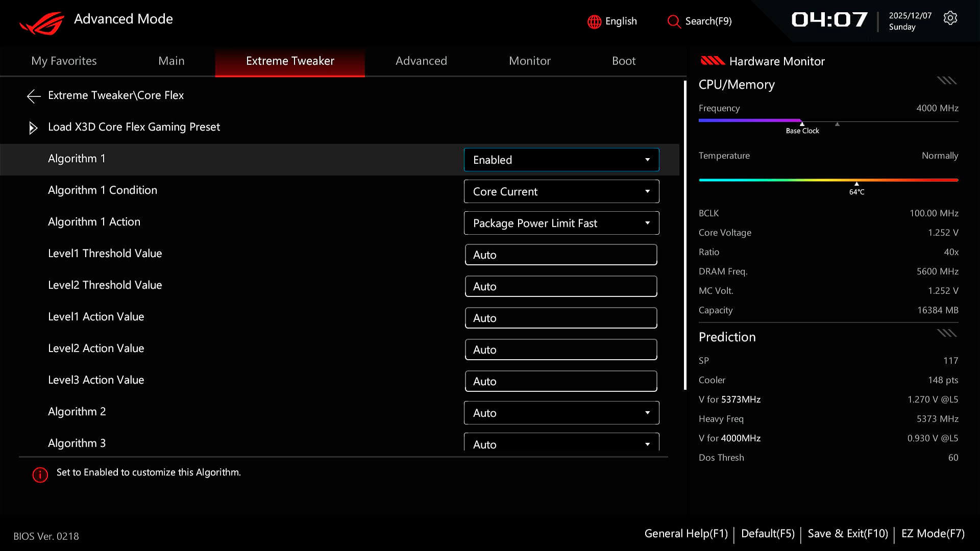Click the CPU/Memory section stripe icon
Viewport: 980px width, 551px height.
pos(946,81)
